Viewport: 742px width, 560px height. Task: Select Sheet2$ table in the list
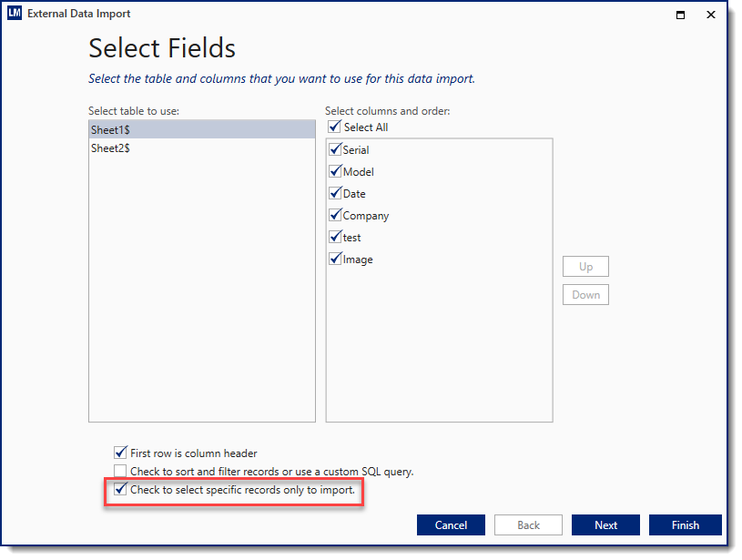[110, 148]
